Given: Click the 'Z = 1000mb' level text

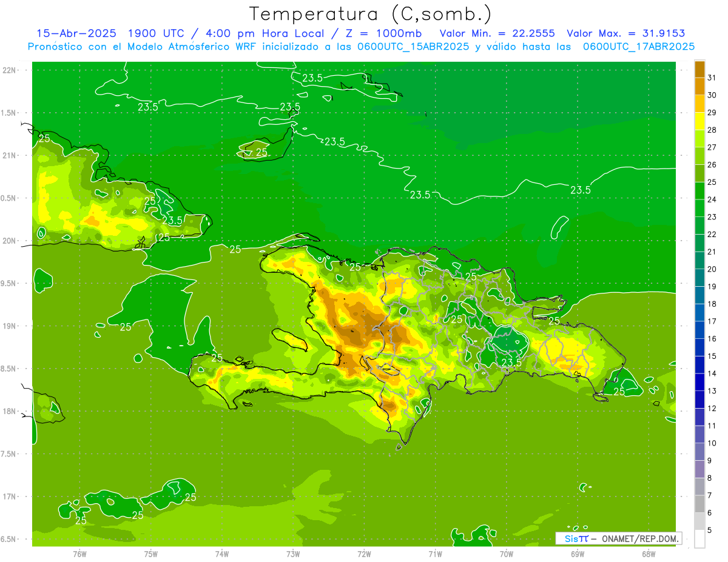Looking at the screenshot, I should tap(382, 33).
